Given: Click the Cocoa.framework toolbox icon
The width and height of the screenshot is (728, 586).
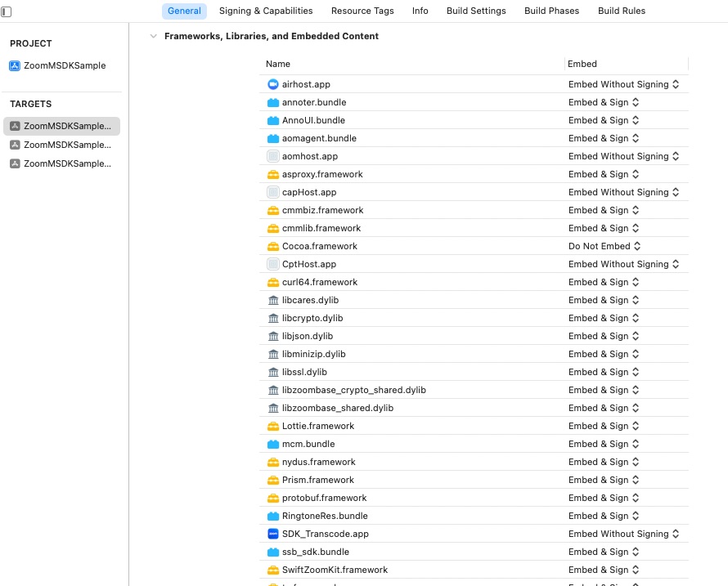Looking at the screenshot, I should (x=273, y=246).
